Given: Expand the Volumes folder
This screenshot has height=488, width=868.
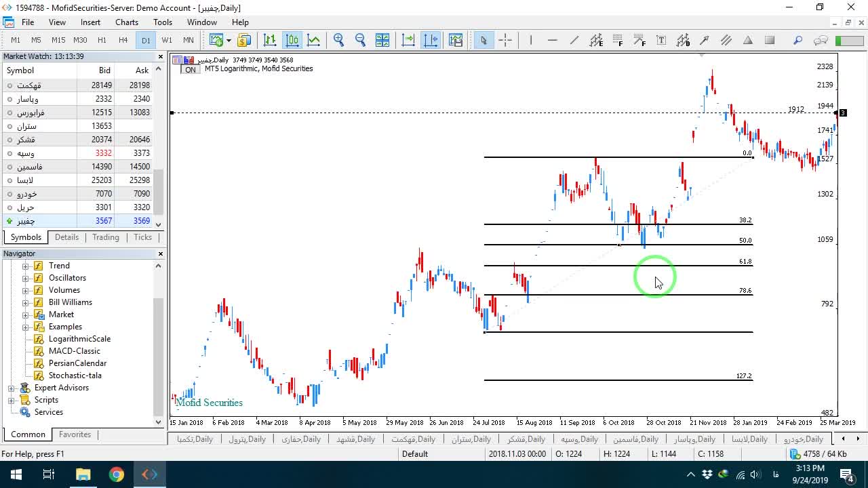Looking at the screenshot, I should (x=26, y=290).
